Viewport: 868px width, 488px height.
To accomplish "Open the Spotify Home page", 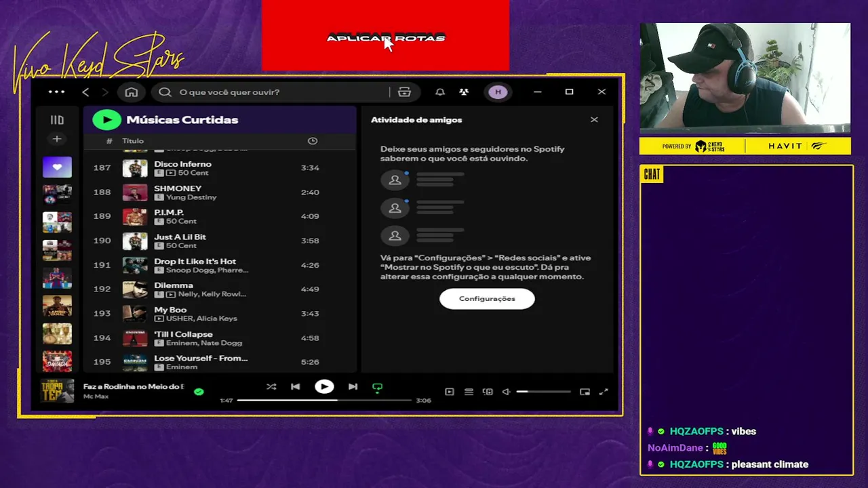I will (x=132, y=92).
